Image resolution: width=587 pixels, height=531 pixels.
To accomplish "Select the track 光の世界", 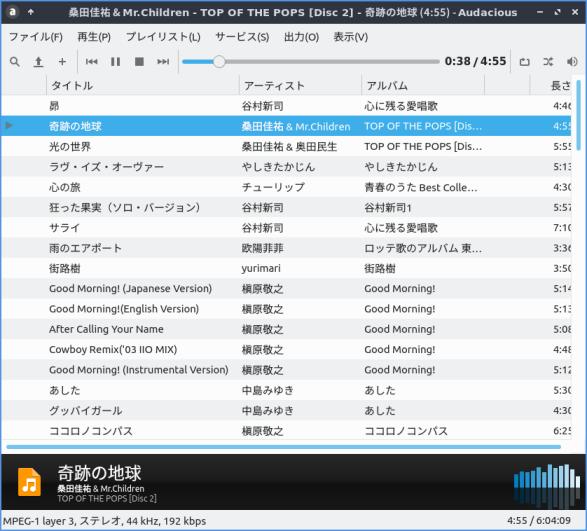I will tap(70, 146).
